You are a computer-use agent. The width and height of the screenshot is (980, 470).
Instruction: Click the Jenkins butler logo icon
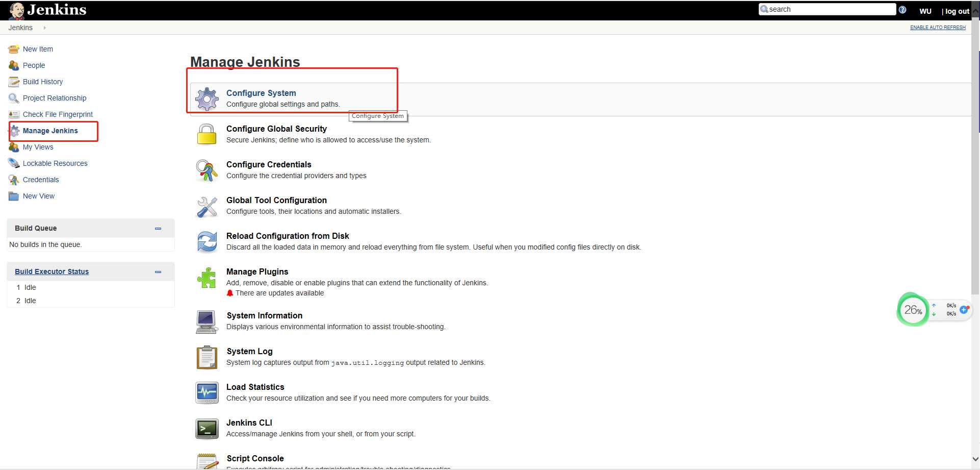click(17, 10)
